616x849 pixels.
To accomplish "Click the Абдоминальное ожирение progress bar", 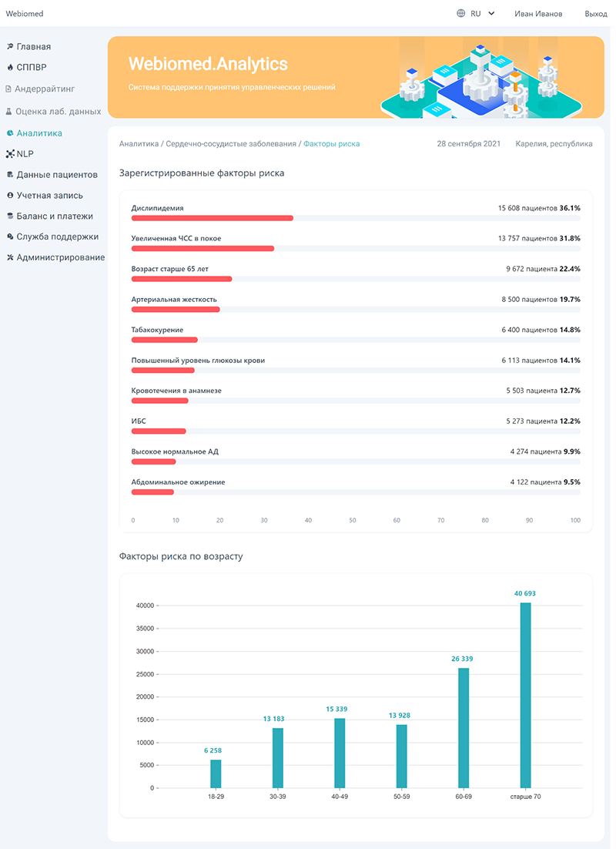I will pos(356,492).
